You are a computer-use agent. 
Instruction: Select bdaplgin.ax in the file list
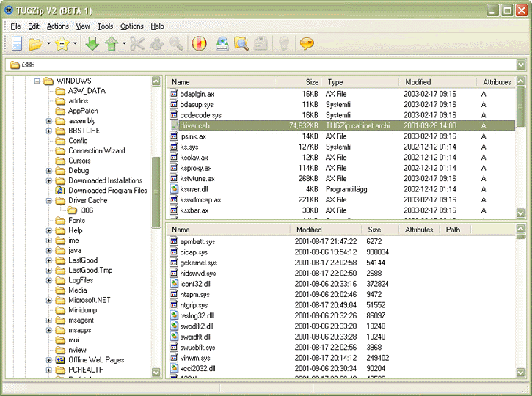coord(197,94)
